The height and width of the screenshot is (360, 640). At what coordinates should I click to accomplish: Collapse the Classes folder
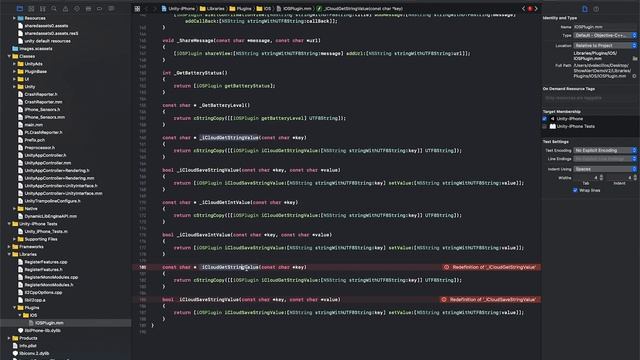pyautogui.click(x=9, y=56)
